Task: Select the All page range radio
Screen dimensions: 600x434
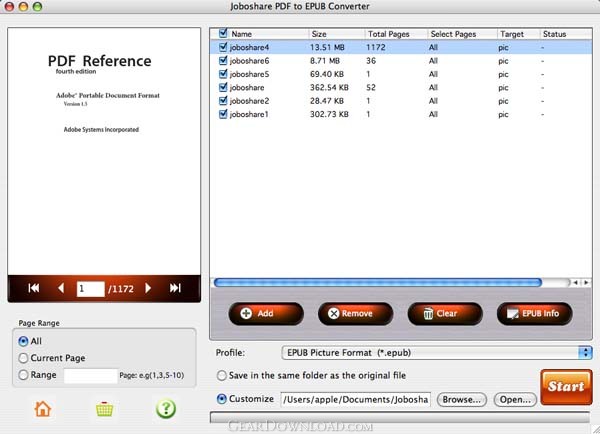Action: 23,341
